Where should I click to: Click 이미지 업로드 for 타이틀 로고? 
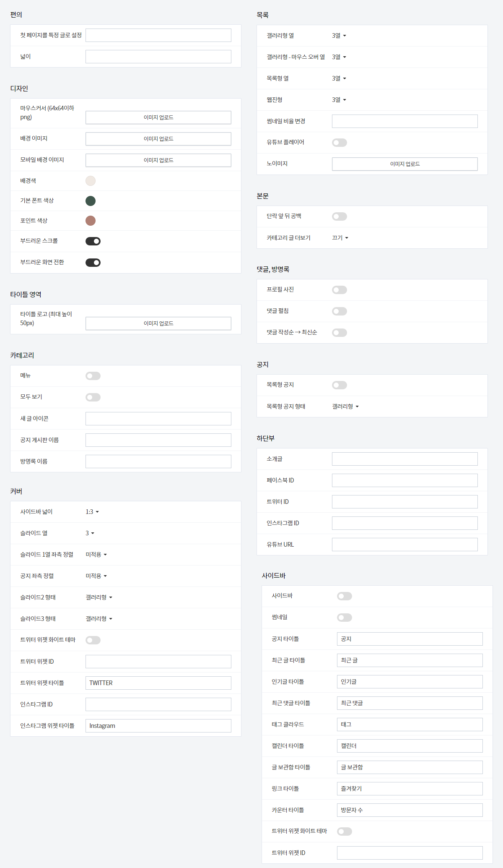point(158,323)
